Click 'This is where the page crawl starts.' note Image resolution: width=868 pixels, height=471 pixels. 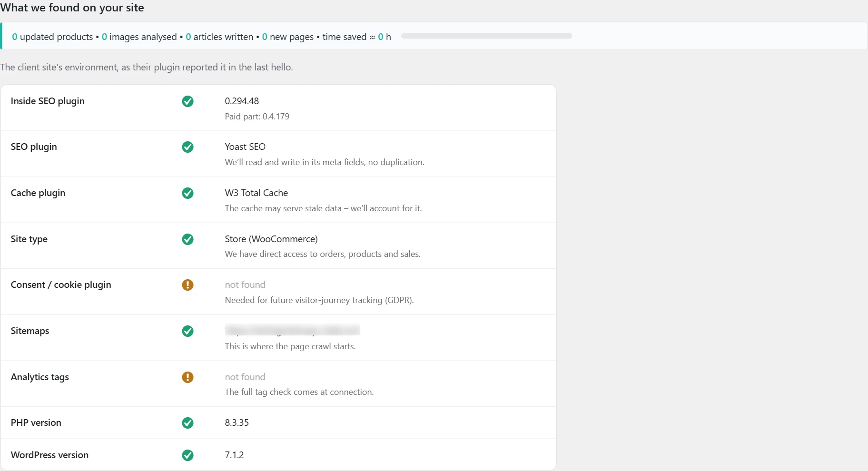[x=290, y=346]
